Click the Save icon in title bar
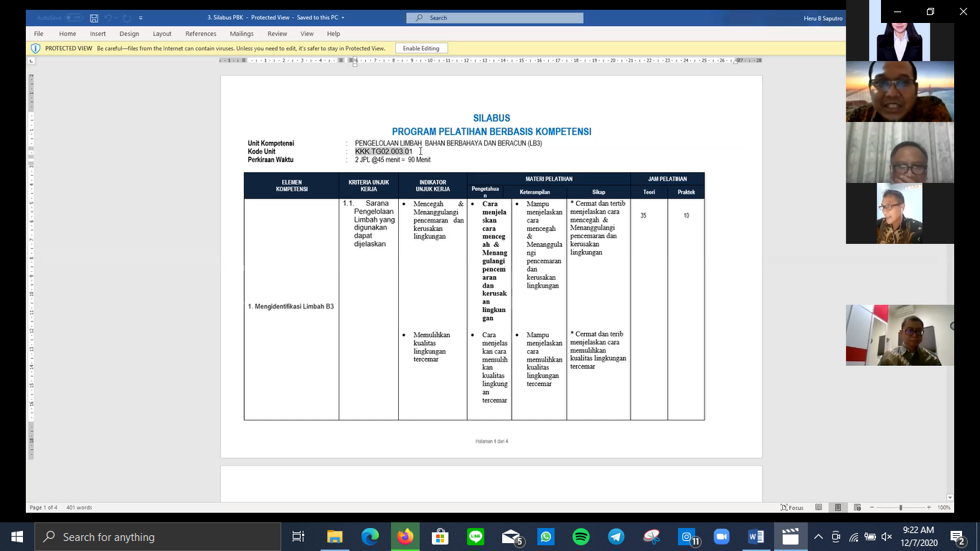The height and width of the screenshot is (551, 980). click(x=94, y=18)
